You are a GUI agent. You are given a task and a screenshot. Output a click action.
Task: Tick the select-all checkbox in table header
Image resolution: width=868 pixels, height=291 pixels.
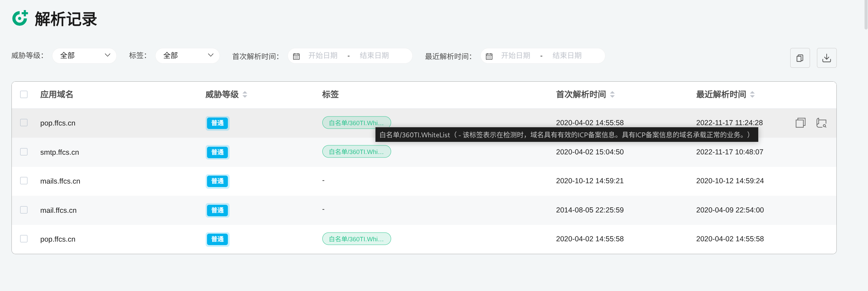point(24,95)
